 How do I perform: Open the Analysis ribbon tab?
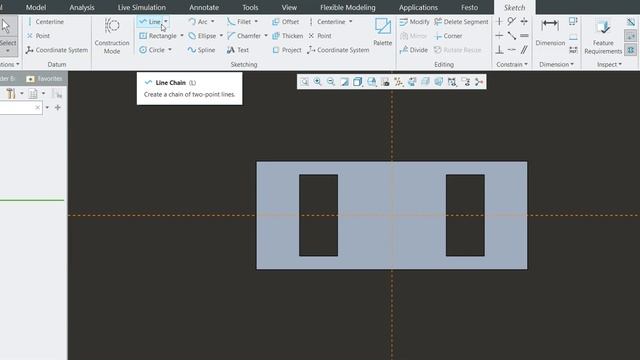coord(82,7)
